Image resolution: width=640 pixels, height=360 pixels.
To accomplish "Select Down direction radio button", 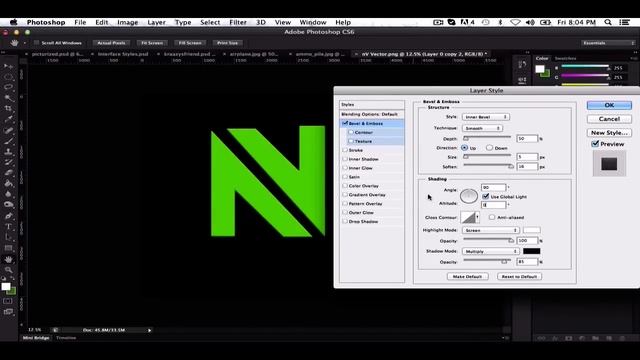I will tap(489, 148).
